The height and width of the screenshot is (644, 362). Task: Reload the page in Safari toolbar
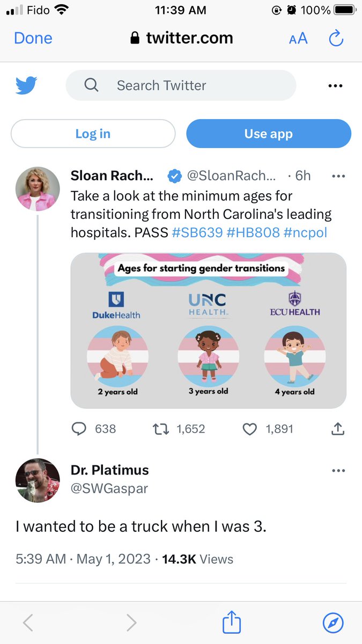[x=335, y=38]
